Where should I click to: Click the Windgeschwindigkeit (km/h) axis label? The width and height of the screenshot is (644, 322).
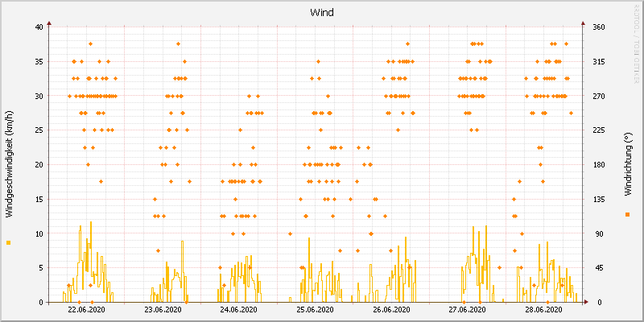tap(9, 165)
